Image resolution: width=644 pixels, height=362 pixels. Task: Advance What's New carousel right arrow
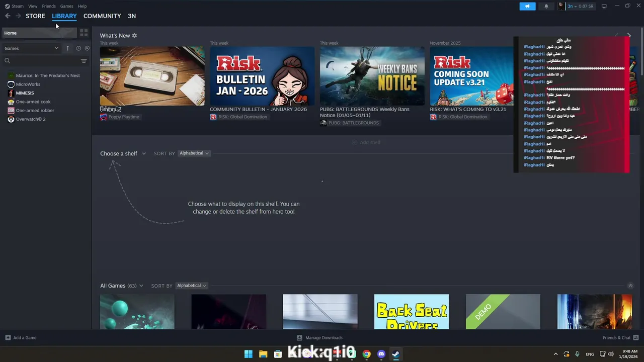point(629,36)
